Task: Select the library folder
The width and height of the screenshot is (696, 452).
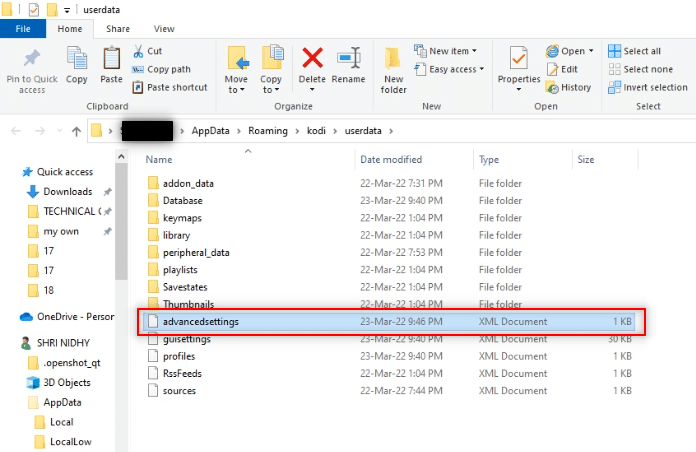Action: point(176,235)
